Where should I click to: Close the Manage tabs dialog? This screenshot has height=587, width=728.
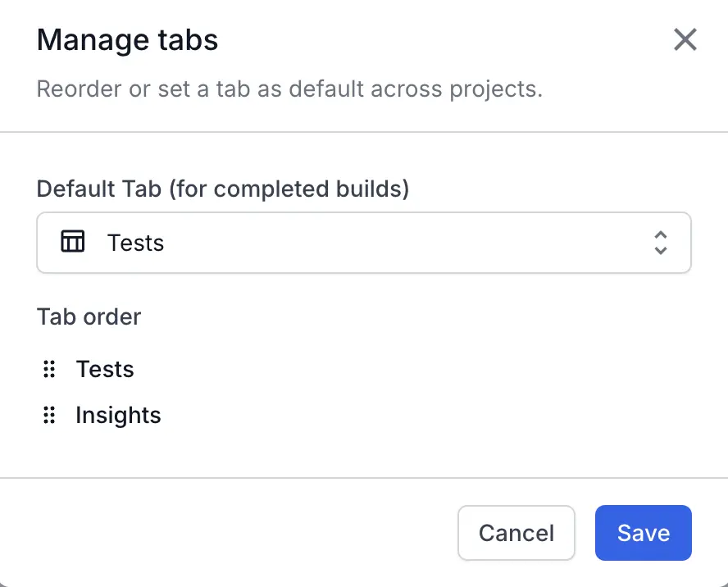click(x=685, y=39)
